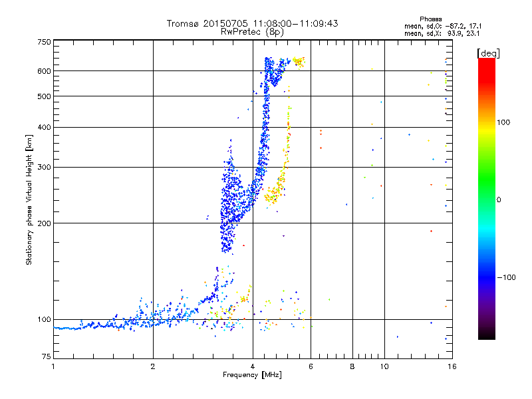532x399 pixels.
Task: Click the '400' y-axis label
Action: (x=44, y=128)
